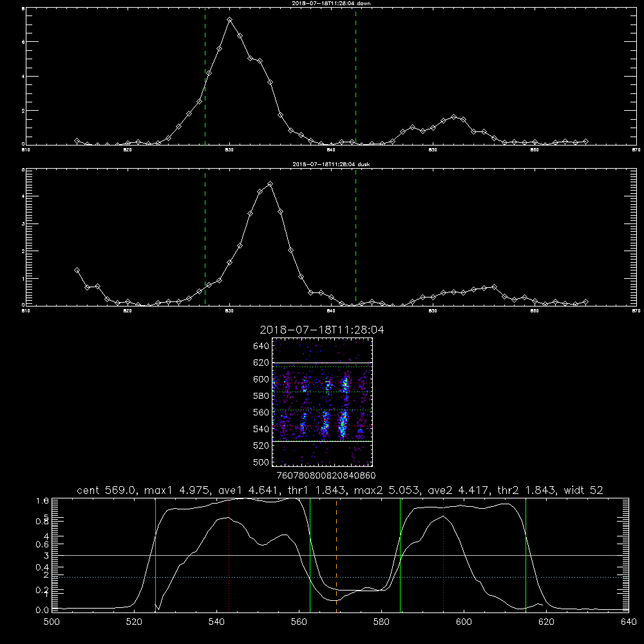Viewport: 644px width, 644px height.
Task: Click the dusk plot title text
Action: click(x=331, y=164)
